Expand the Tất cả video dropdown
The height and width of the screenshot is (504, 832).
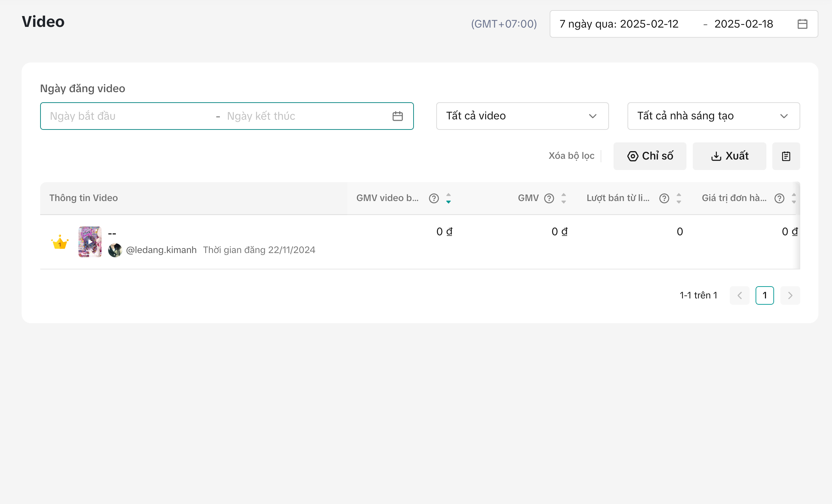pyautogui.click(x=522, y=116)
